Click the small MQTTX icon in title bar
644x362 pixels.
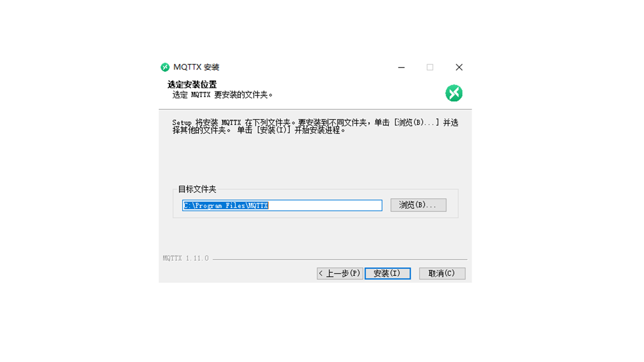click(x=165, y=67)
